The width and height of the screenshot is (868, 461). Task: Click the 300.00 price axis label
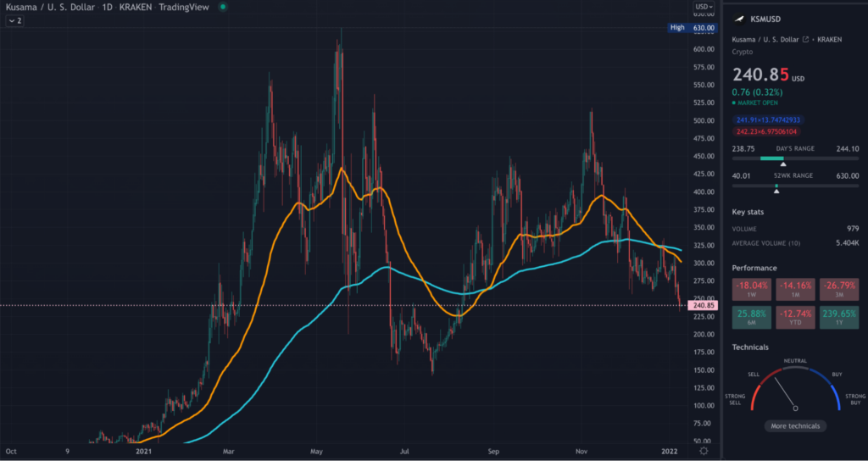[703, 264]
